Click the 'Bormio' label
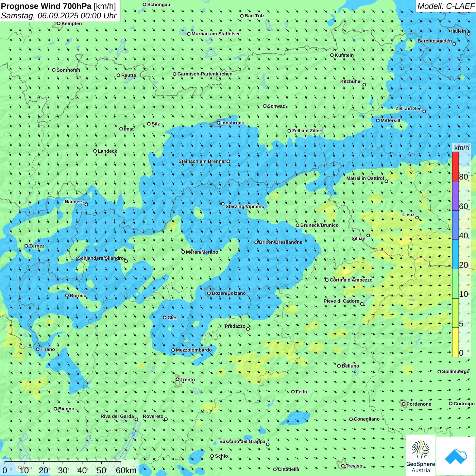This screenshot has height=476, width=476. 78,295
